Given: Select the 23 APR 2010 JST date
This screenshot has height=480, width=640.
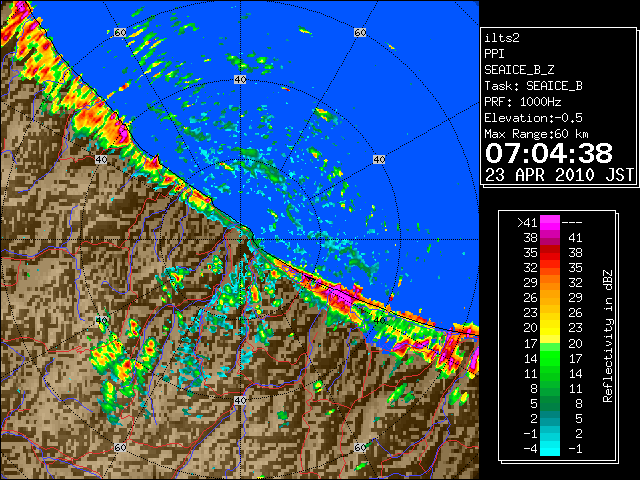Looking at the screenshot, I should 559,175.
